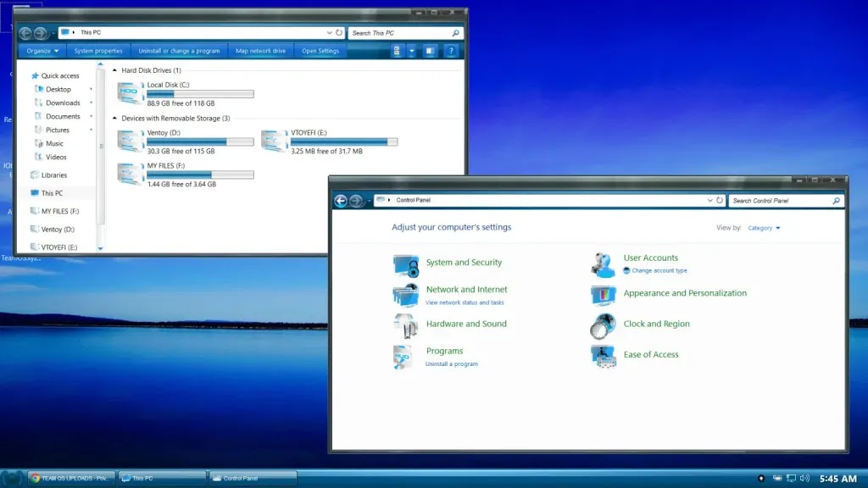Open Uninstall a program link
The image size is (868, 488).
[x=451, y=364]
